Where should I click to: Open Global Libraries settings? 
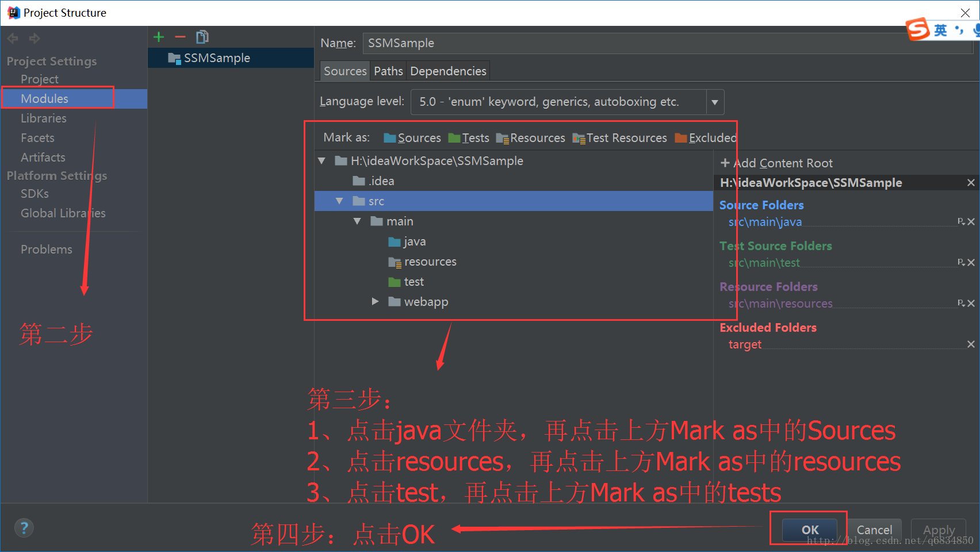coord(63,213)
